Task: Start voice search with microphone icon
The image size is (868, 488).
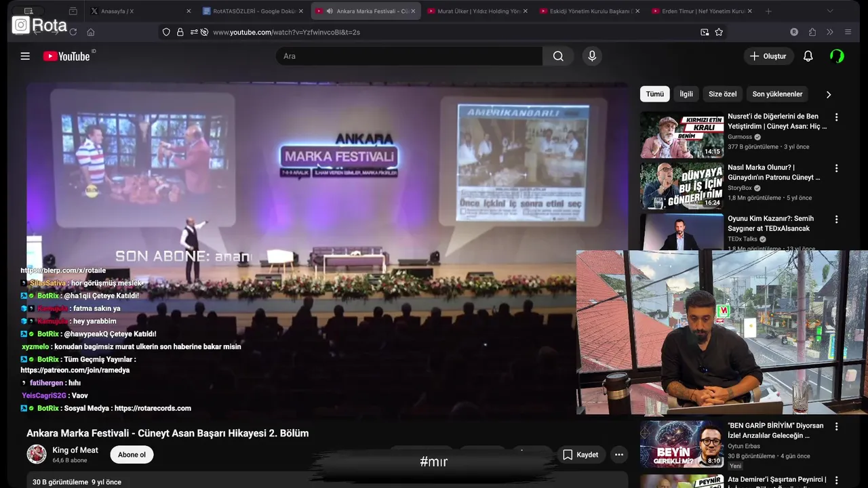Action: tap(592, 56)
